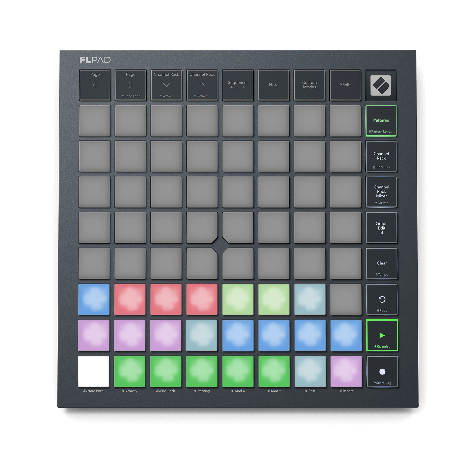The width and height of the screenshot is (476, 458).
Task: Hit Channel Rack up arrow (Octave +)
Action: coord(202,85)
